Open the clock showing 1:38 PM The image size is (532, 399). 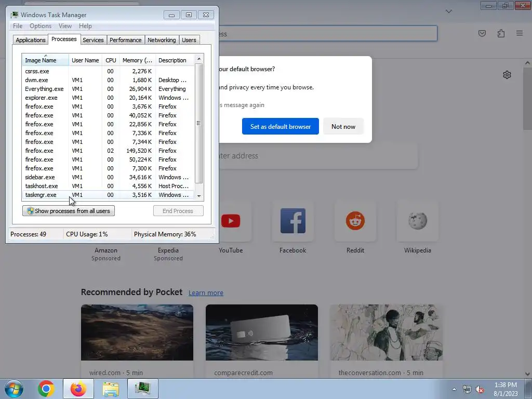pos(506,389)
